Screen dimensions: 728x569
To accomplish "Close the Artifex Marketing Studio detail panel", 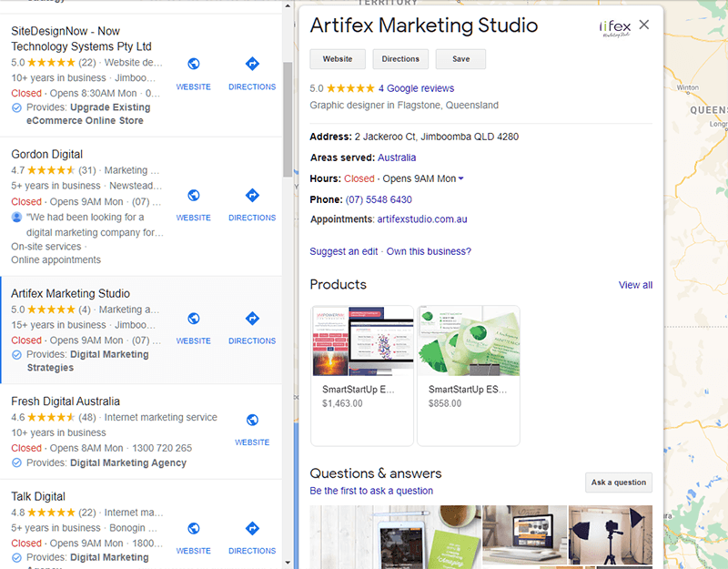I will pos(644,25).
